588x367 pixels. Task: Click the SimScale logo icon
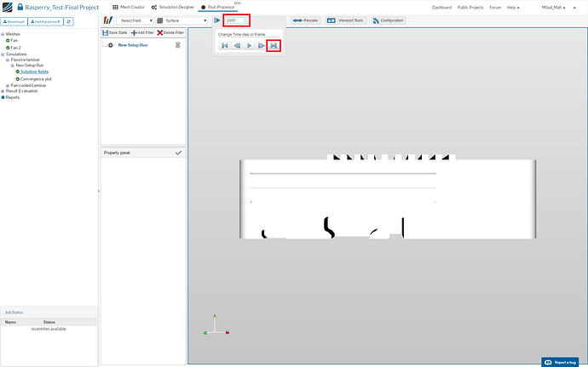coord(7,7)
